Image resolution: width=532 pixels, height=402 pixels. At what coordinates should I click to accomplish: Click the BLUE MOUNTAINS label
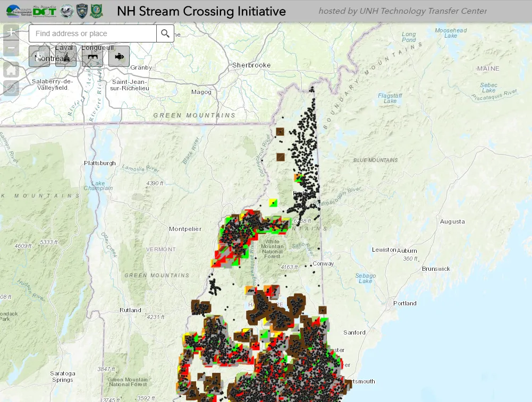pos(376,160)
